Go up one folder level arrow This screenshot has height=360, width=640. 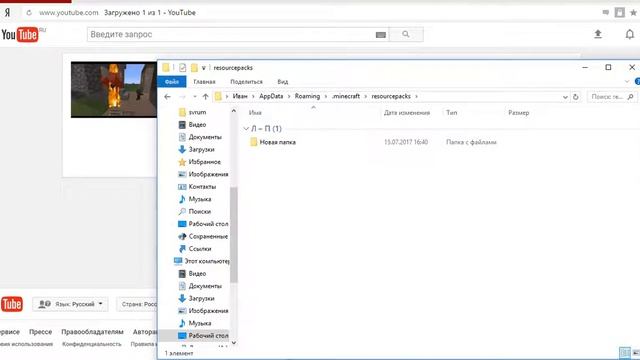205,97
